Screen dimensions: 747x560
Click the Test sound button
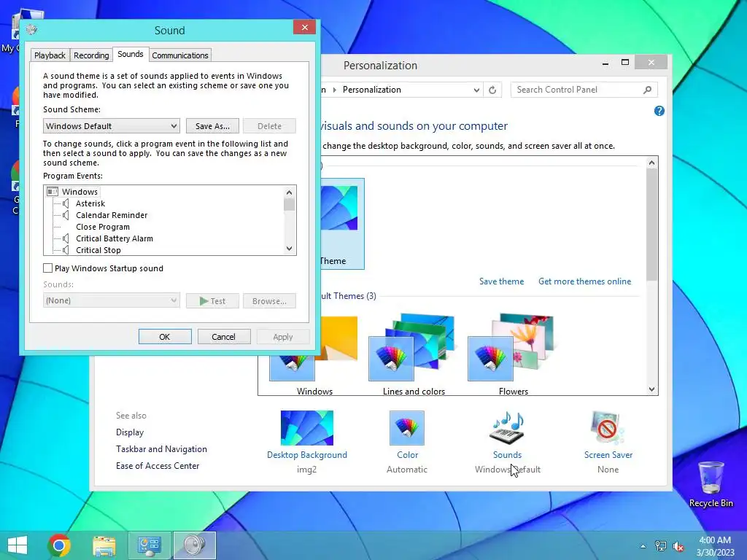pyautogui.click(x=212, y=301)
